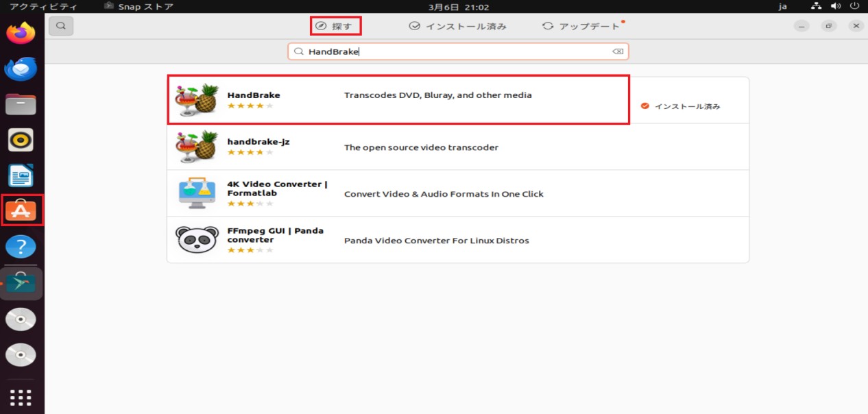Show all applications grid
This screenshot has height=414, width=868.
(21, 398)
